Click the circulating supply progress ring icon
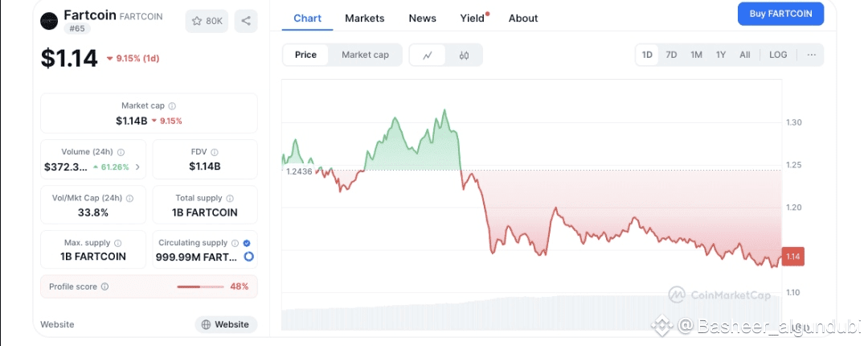The image size is (868, 346). pos(248,257)
